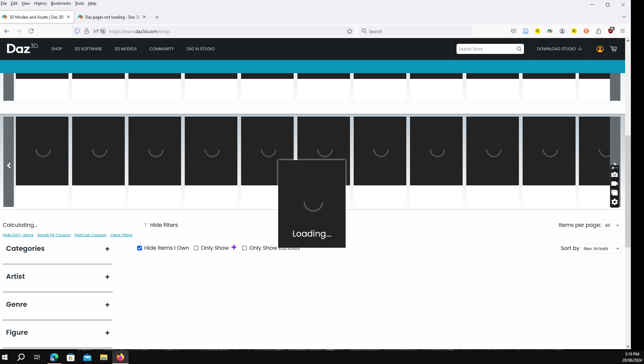
Task: Uncheck Hide Items I Own
Action: (140, 248)
